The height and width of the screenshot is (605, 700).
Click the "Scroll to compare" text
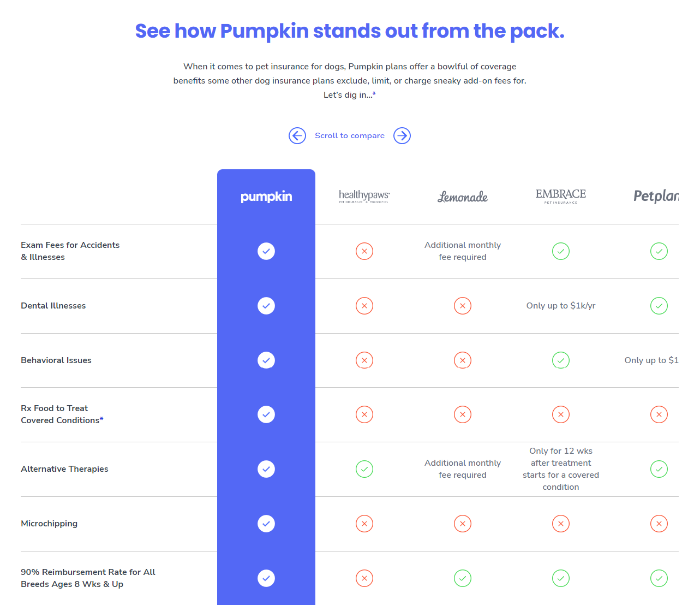click(x=350, y=135)
